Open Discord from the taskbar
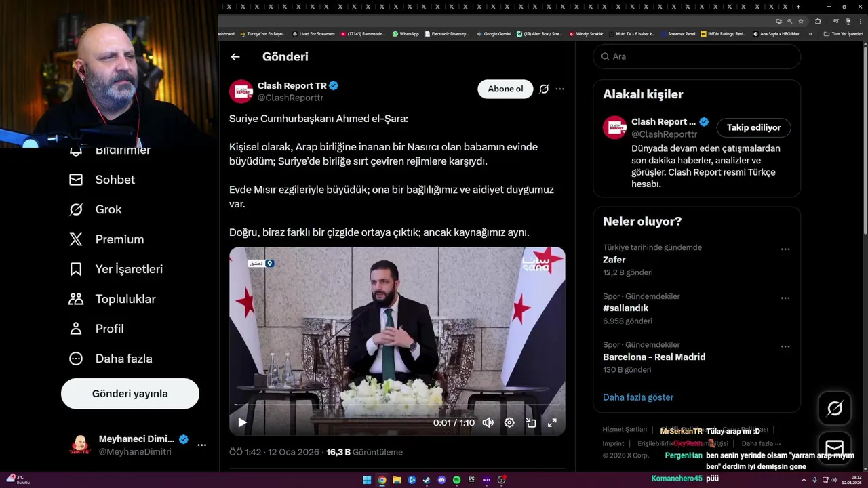The height and width of the screenshot is (488, 868). pos(441,480)
